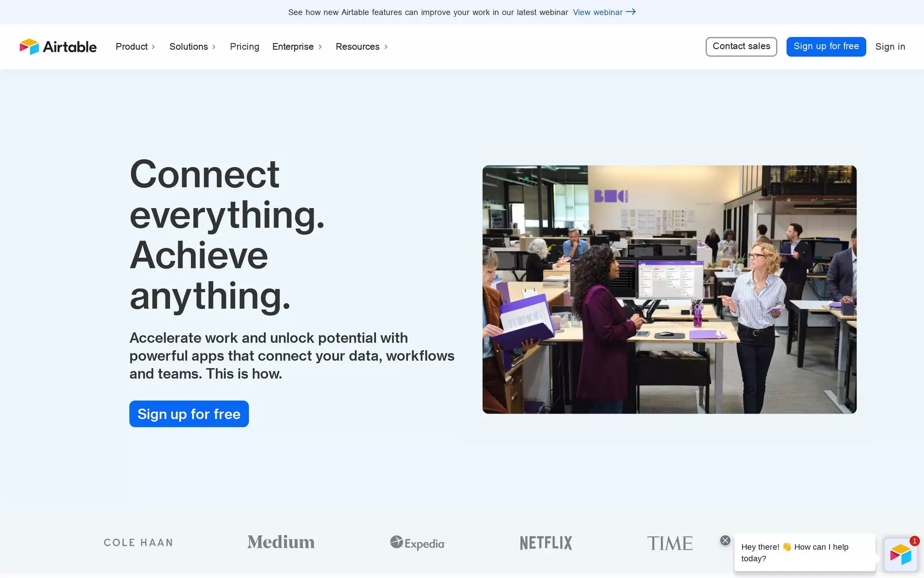This screenshot has height=578, width=924.
Task: Click Contact sales button
Action: (x=741, y=47)
